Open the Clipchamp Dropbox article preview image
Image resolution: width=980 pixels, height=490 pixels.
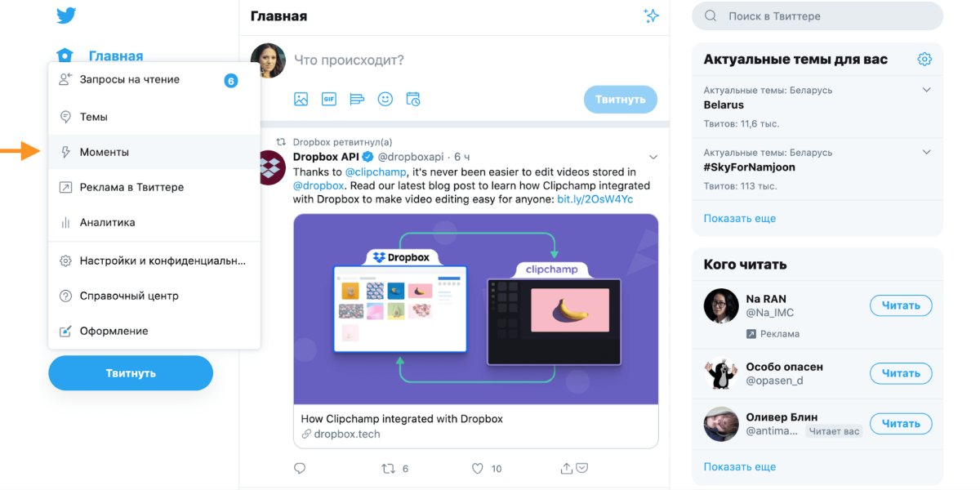tap(475, 309)
